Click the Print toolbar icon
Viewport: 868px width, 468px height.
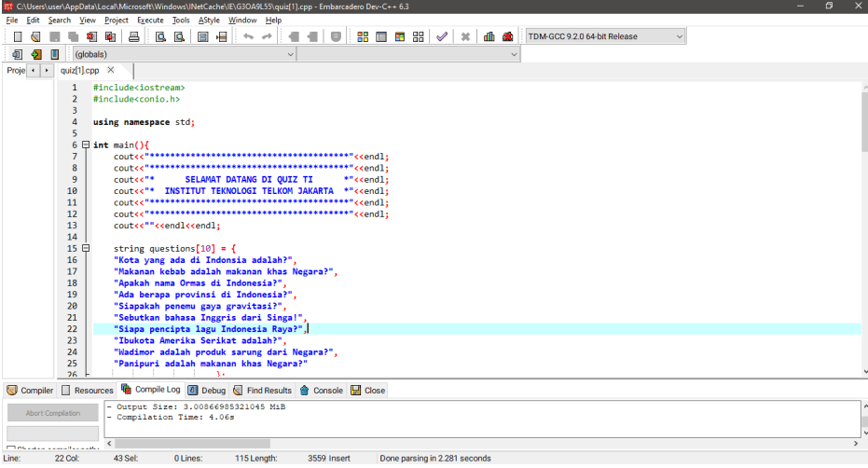point(134,36)
